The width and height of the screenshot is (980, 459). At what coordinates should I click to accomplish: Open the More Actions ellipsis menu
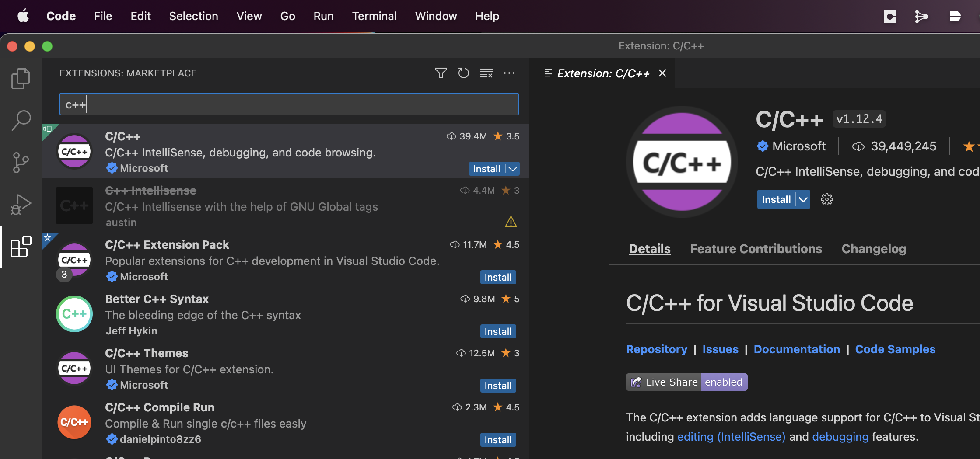(x=509, y=73)
